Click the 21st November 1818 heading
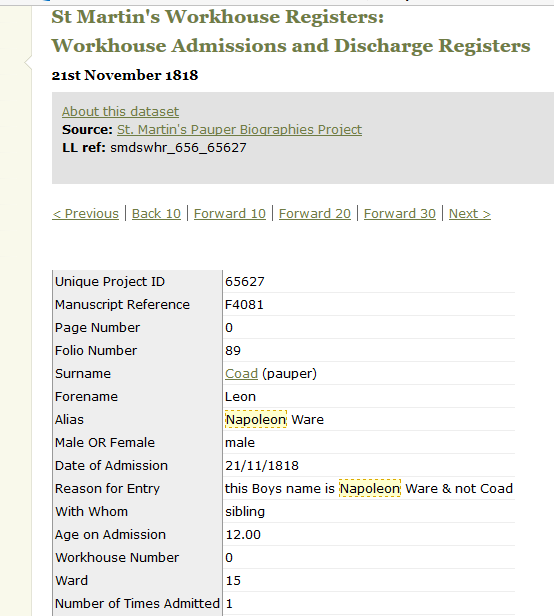 [x=125, y=75]
